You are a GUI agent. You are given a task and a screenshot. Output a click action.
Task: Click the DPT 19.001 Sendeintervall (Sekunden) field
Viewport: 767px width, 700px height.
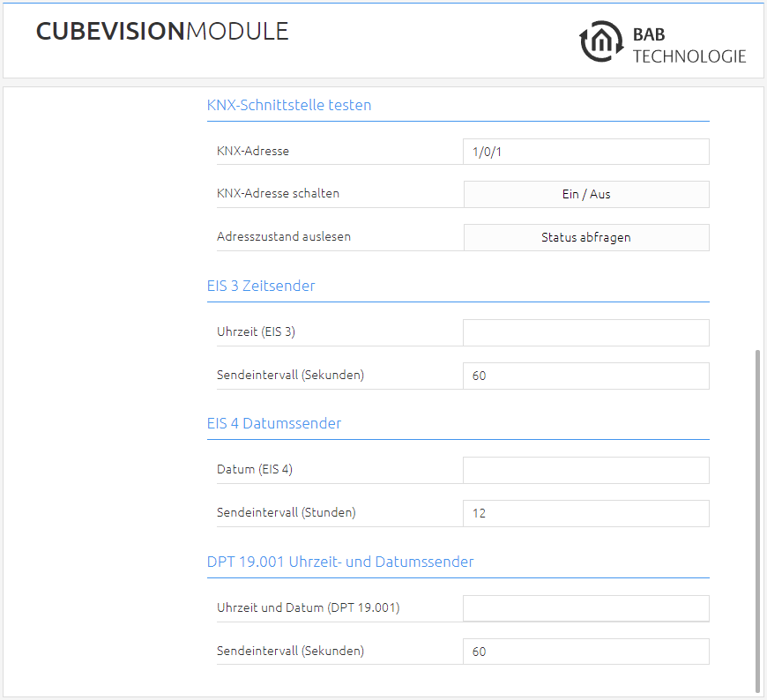pos(586,652)
